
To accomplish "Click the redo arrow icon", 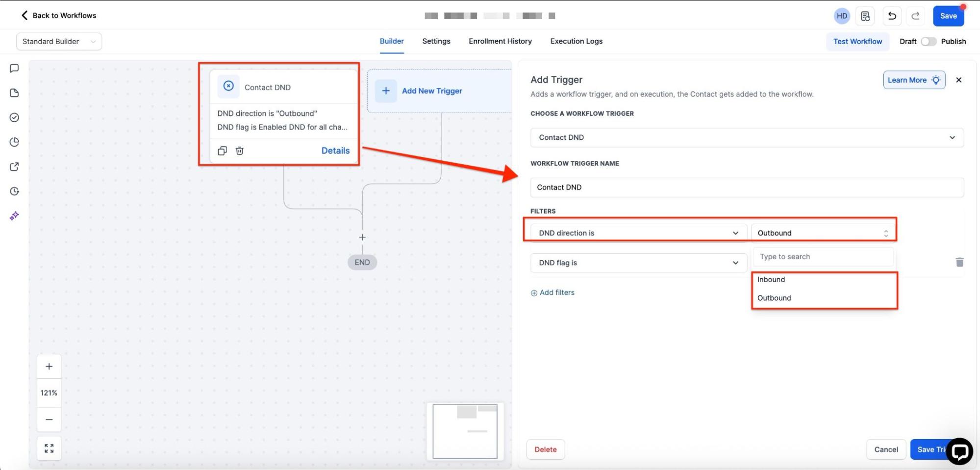I will click(915, 16).
